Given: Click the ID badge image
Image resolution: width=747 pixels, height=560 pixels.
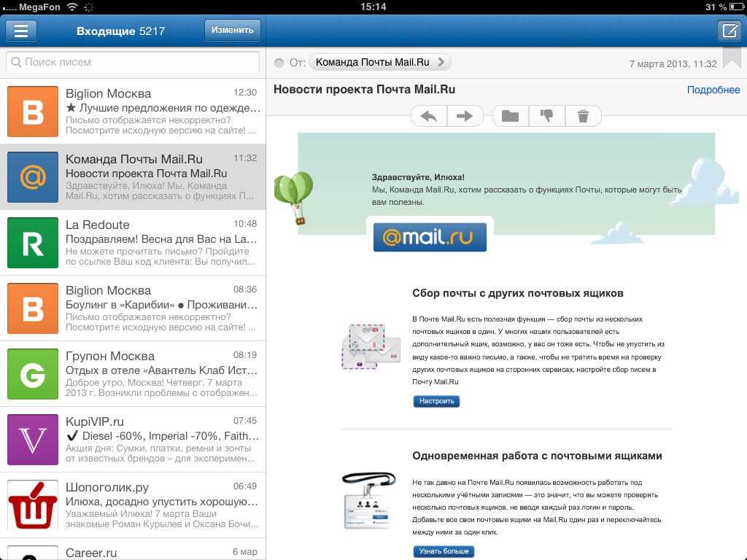Looking at the screenshot, I should point(369,500).
